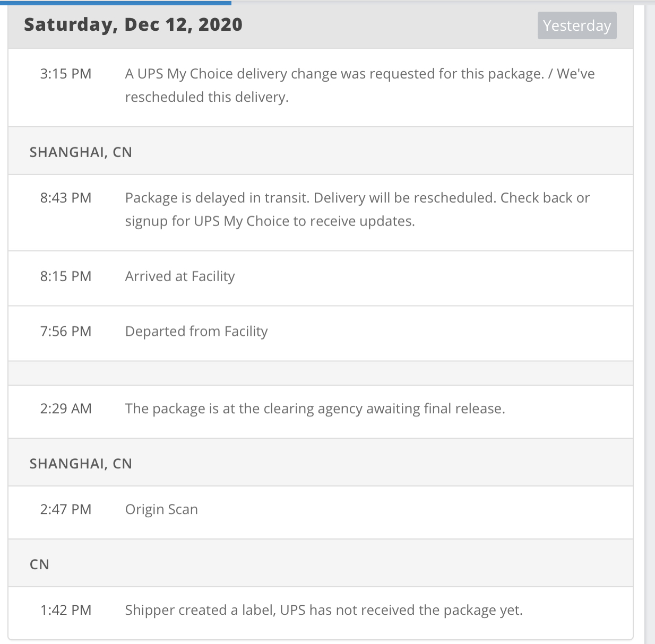
Task: Click the 7:56 PM timestamp
Action: [66, 332]
